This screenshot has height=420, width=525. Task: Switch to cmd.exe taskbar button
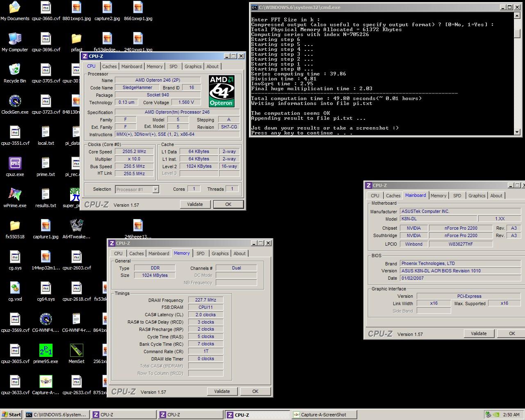pos(56,415)
